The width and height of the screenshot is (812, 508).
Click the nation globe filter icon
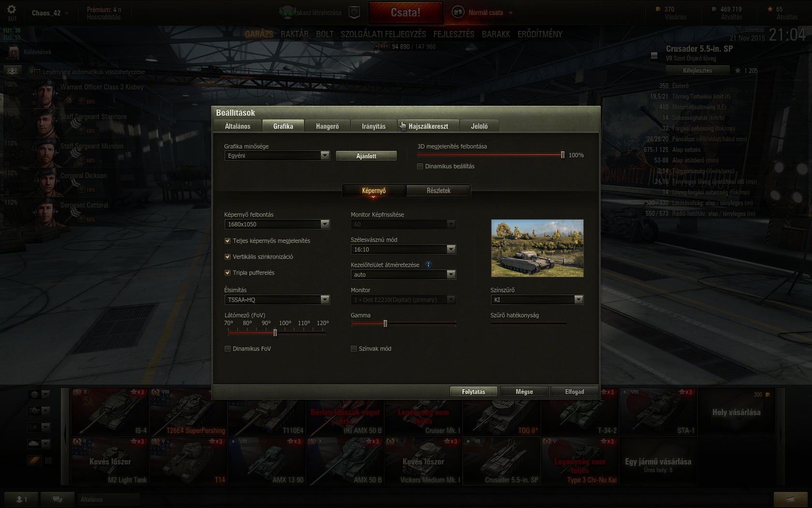34,394
